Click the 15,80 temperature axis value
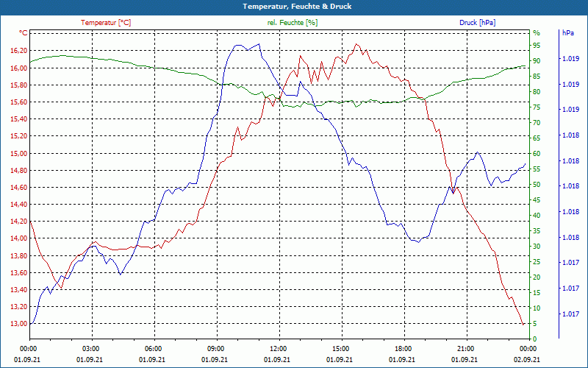The height and width of the screenshot is (368, 588). 19,85
